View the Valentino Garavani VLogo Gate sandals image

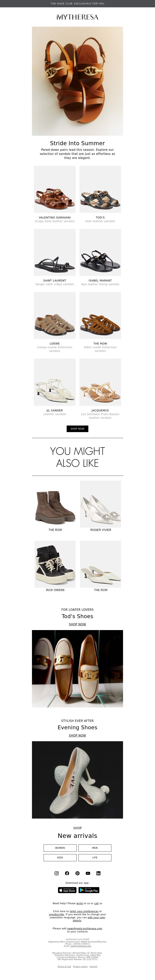tap(55, 189)
